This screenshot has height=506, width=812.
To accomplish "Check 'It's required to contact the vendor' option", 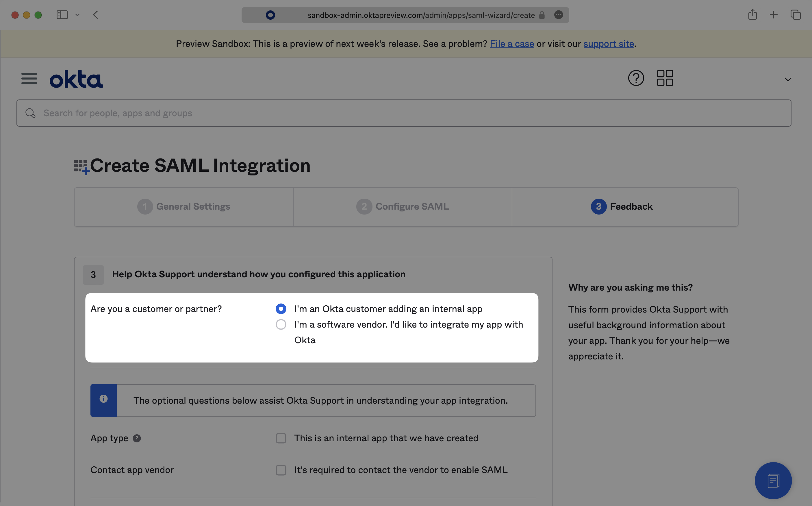I will click(281, 470).
